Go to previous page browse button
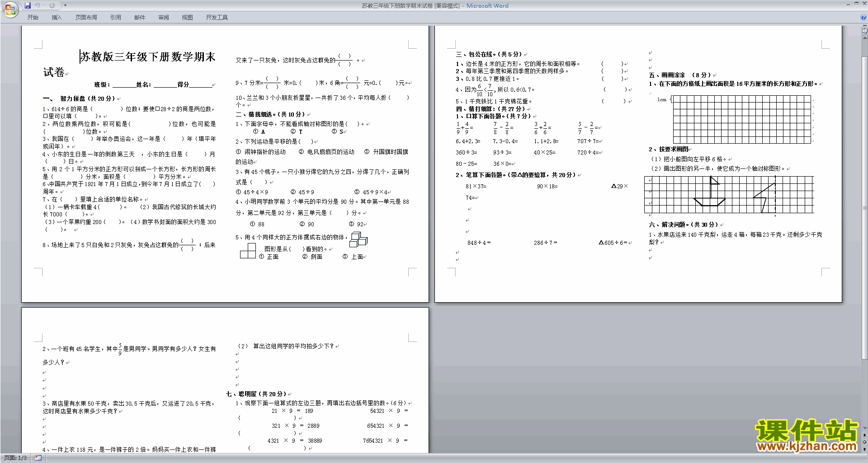The width and height of the screenshot is (868, 463). [x=865, y=435]
